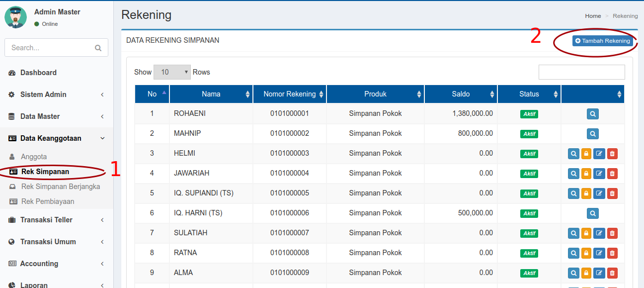
Task: Click the Aktif badge for RATNA
Action: 529,254
